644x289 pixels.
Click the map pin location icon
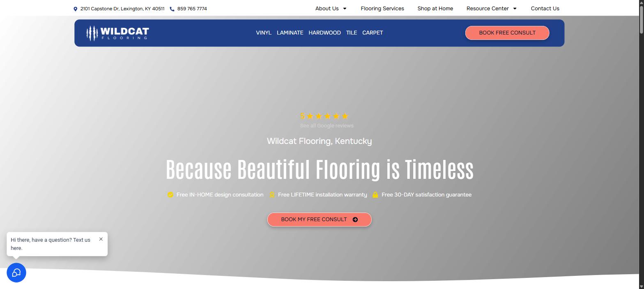75,9
